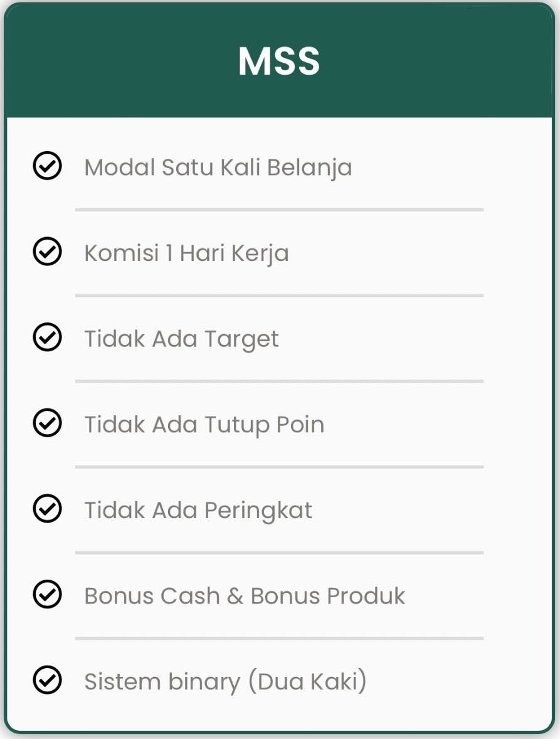Click the Tidak Ada Peringkat text
Screen dimensions: 560x739
198,511
